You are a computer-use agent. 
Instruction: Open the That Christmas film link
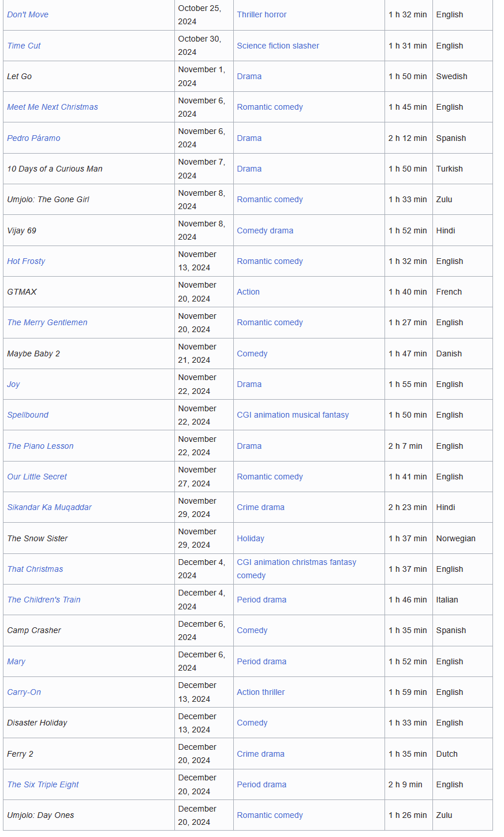pyautogui.click(x=35, y=569)
